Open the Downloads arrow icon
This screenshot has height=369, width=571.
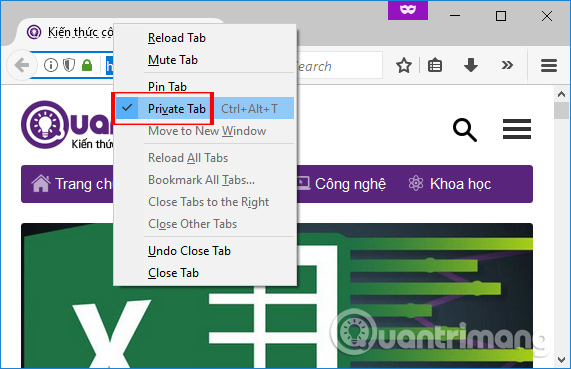470,66
